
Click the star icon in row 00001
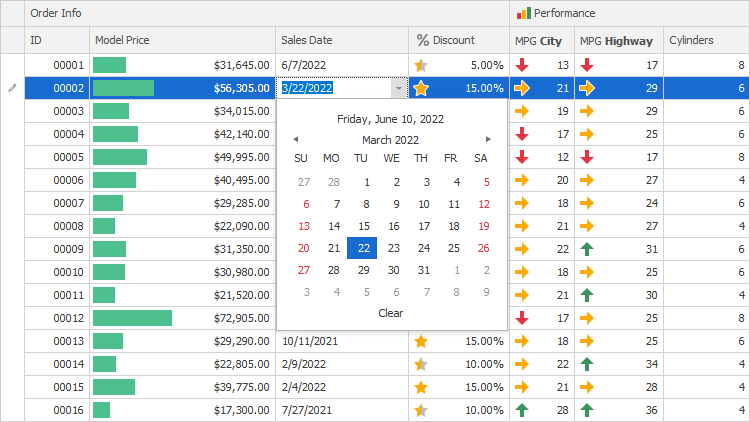point(421,65)
